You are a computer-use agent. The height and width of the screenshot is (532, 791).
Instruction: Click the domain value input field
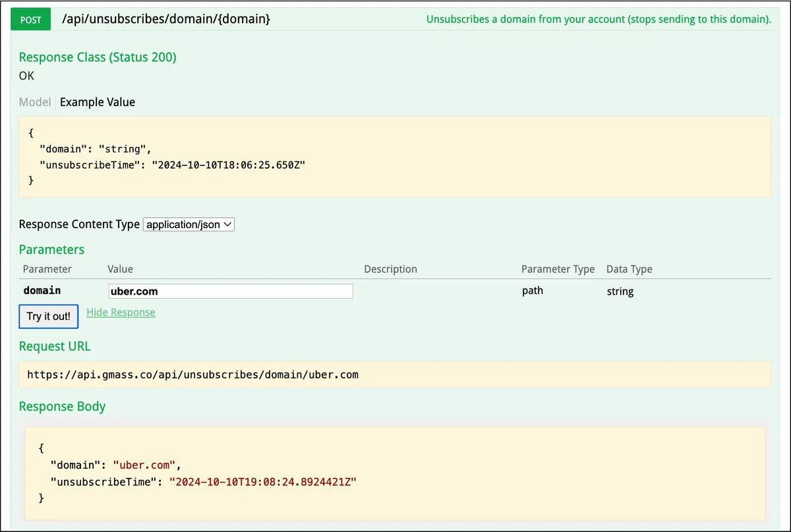click(231, 291)
